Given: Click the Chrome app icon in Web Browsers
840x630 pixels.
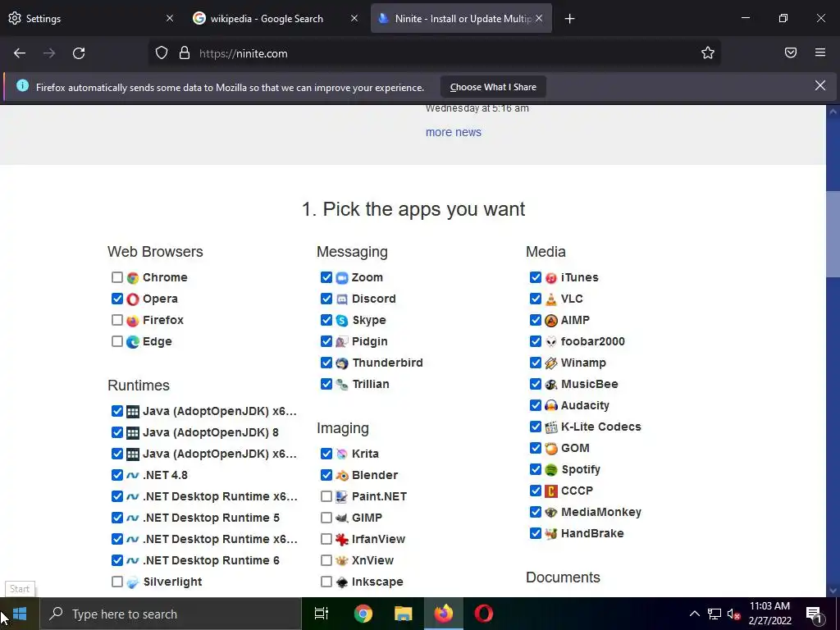Looking at the screenshot, I should [133, 277].
